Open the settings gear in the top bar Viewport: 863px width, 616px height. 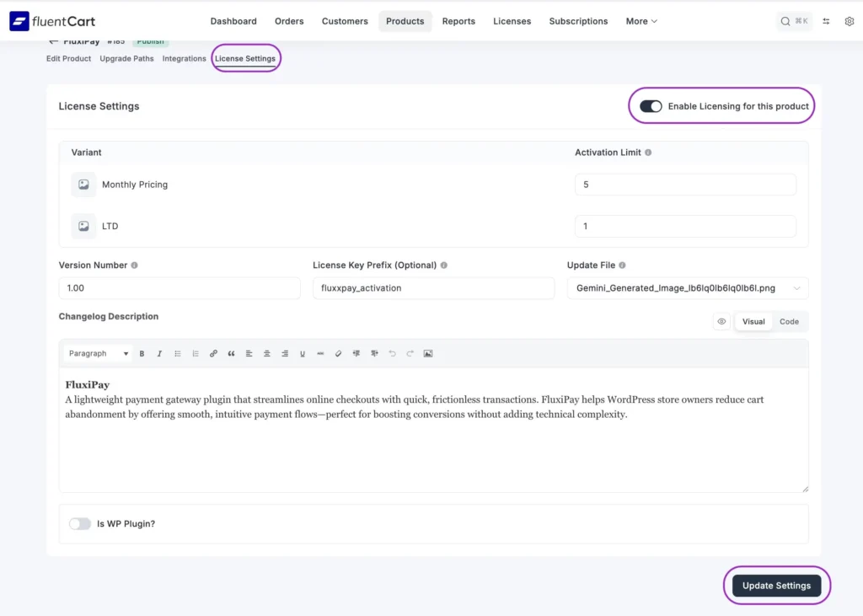tap(850, 21)
